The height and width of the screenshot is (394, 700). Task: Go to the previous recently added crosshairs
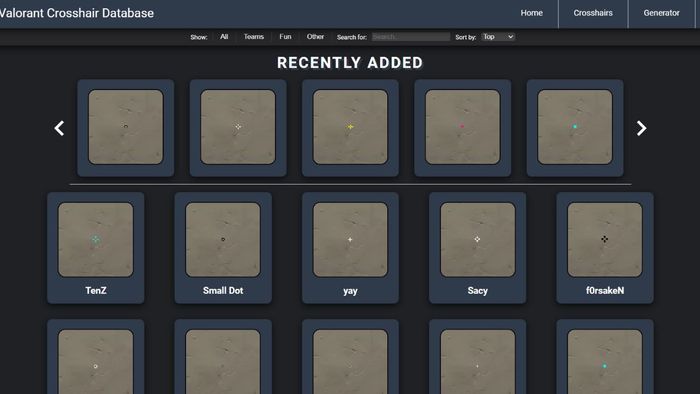pos(59,129)
